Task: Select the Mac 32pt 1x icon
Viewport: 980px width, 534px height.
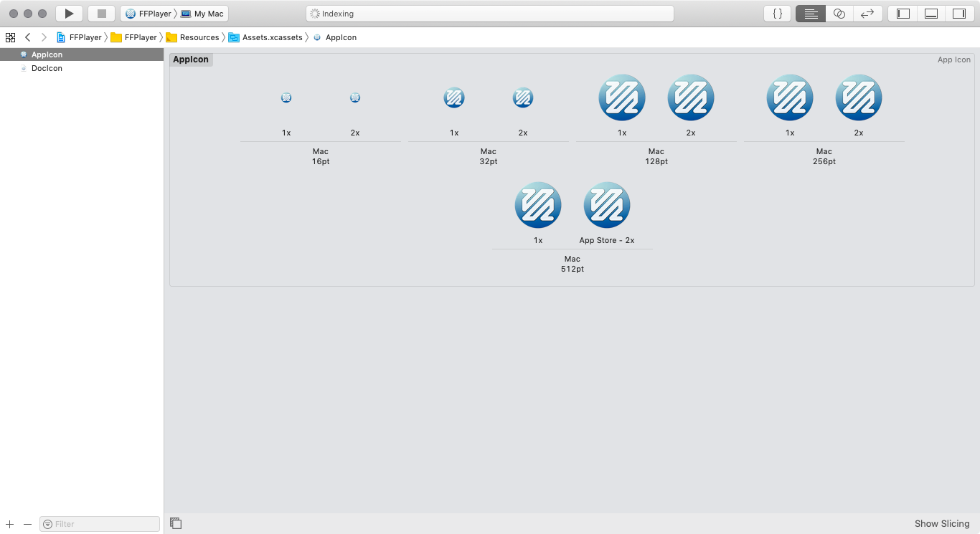Action: 454,97
